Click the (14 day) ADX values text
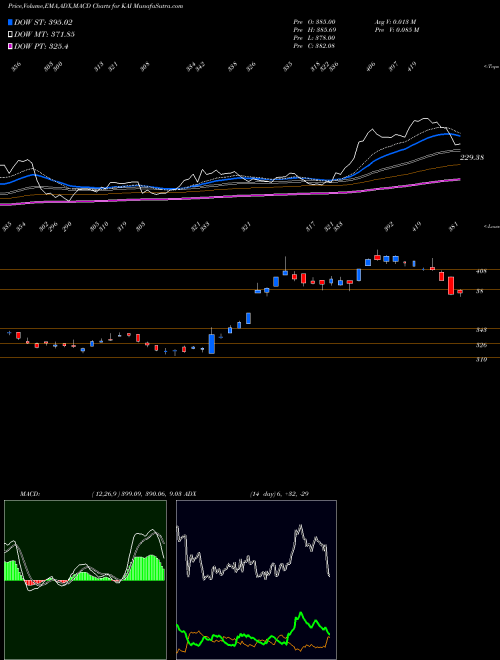Viewport: 500px width, 660px height. coord(279,494)
